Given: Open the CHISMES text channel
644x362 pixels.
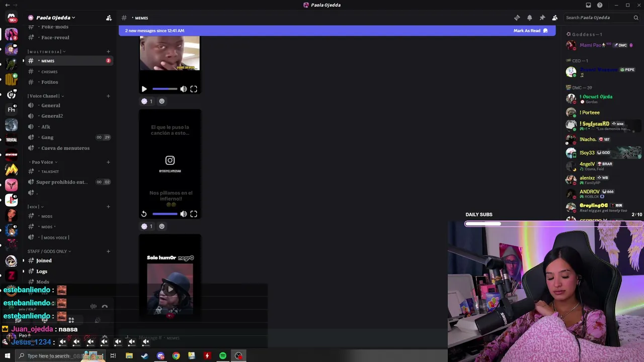Looking at the screenshot, I should coord(69,71).
